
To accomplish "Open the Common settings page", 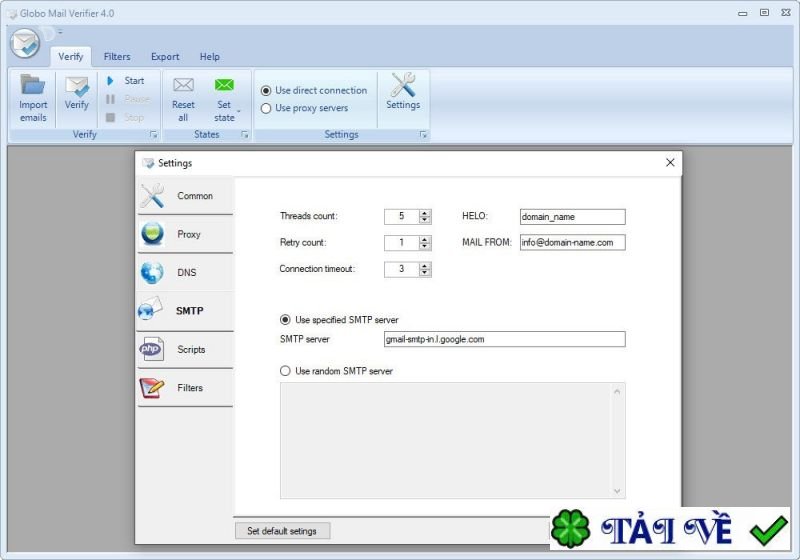I will pos(185,196).
